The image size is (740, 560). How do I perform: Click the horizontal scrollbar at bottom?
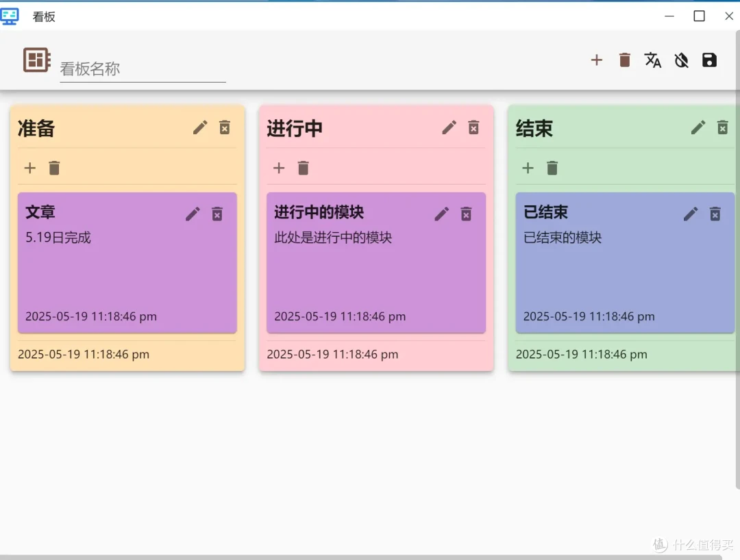(361, 557)
